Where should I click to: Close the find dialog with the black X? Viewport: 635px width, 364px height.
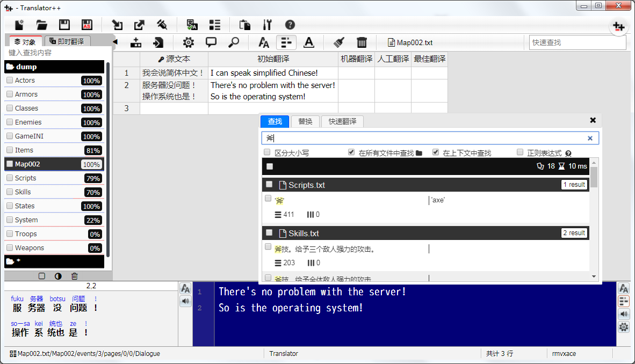tap(593, 120)
